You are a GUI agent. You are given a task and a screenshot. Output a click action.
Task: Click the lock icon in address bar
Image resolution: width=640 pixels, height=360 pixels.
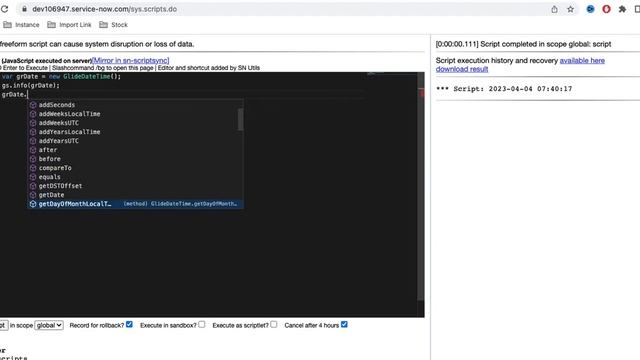pos(24,9)
